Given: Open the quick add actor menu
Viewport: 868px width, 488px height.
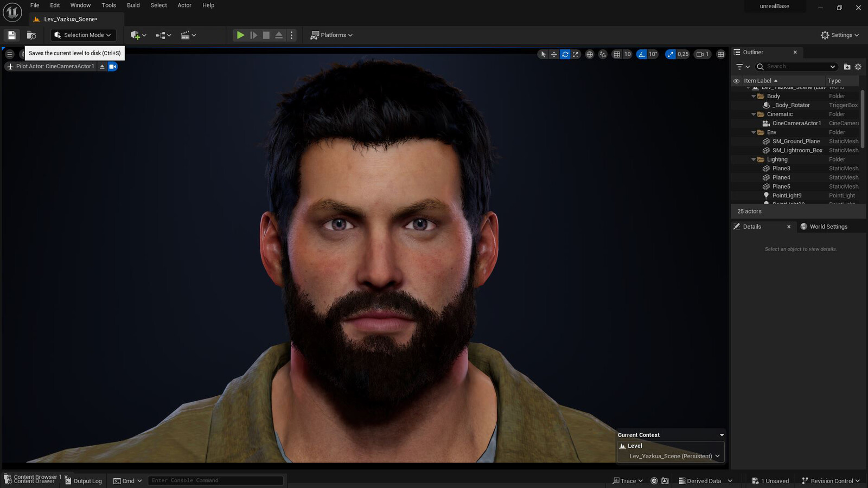Looking at the screenshot, I should pos(138,35).
